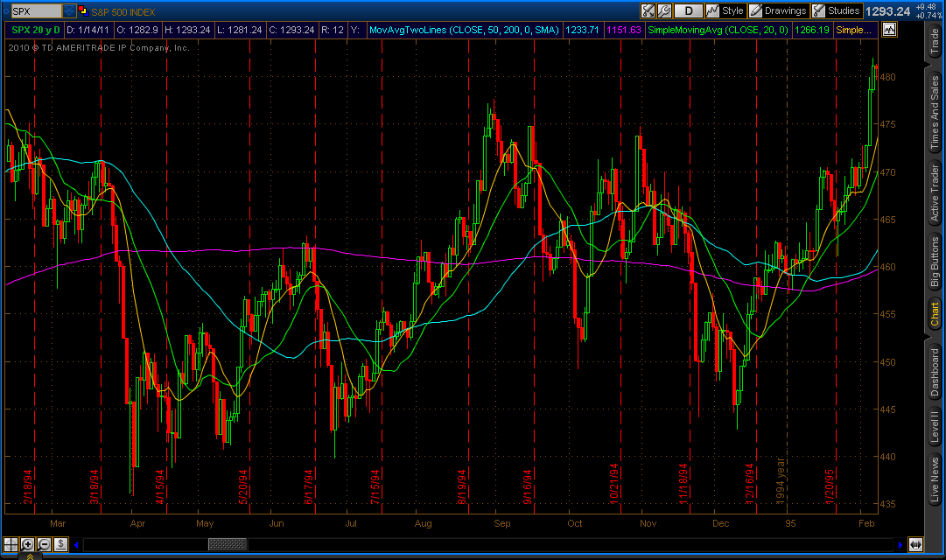Click the 1994 year marker line
This screenshot has height=560, width=946.
pyautogui.click(x=787, y=277)
